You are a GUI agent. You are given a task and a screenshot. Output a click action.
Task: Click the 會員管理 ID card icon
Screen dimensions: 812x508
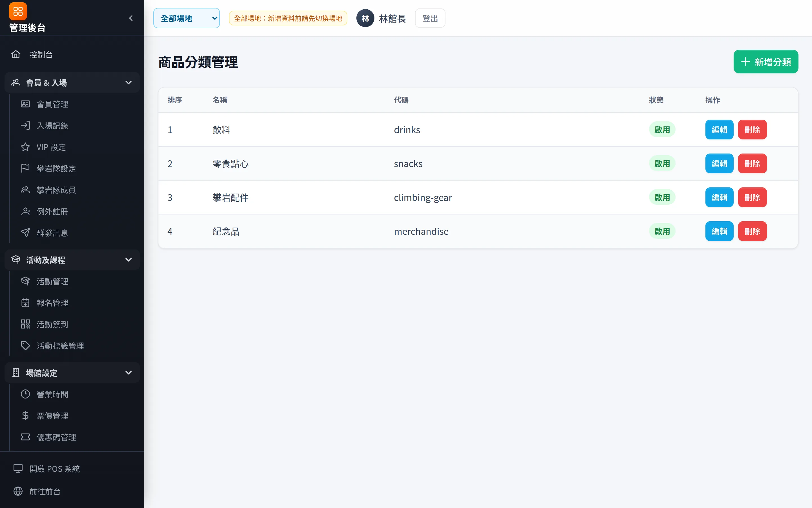coord(25,104)
